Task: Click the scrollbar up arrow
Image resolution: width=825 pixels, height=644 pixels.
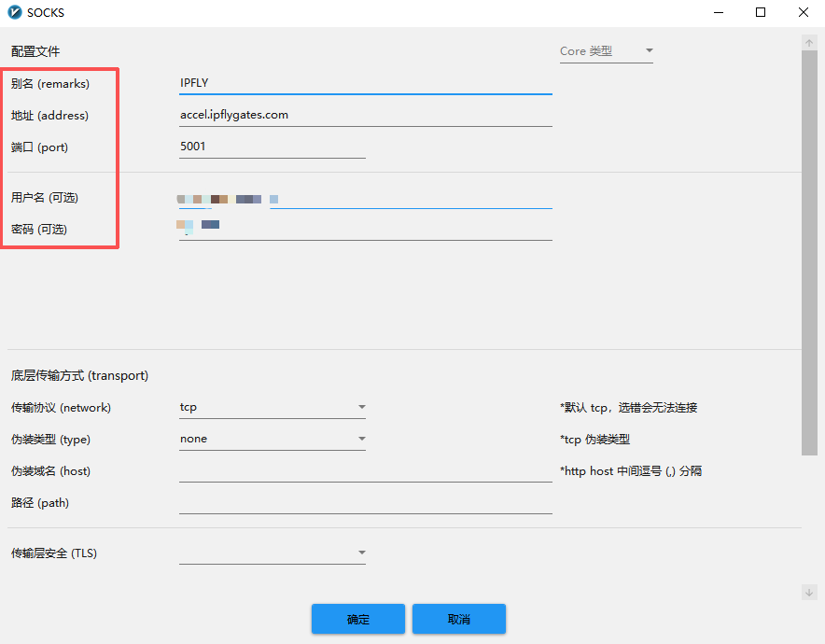Action: tap(809, 43)
